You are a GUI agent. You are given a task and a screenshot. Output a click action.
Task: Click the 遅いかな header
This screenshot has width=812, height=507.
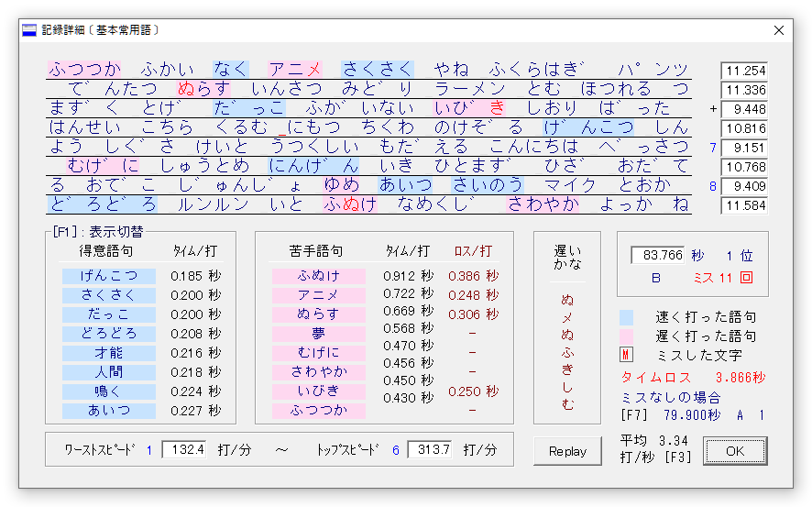click(x=567, y=258)
